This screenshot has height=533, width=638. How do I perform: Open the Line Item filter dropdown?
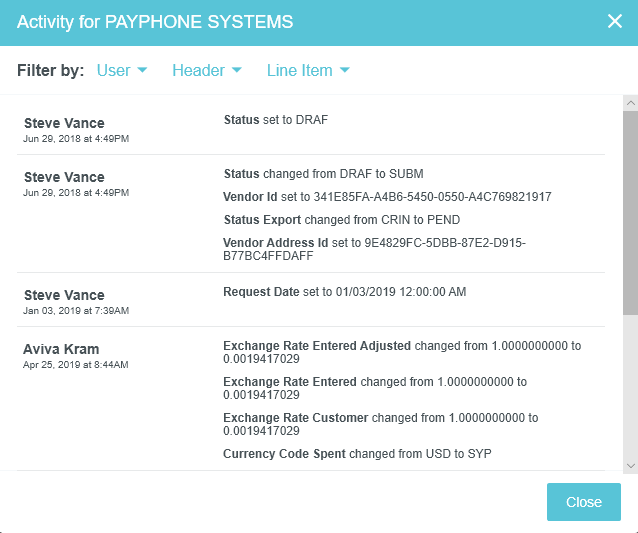307,70
